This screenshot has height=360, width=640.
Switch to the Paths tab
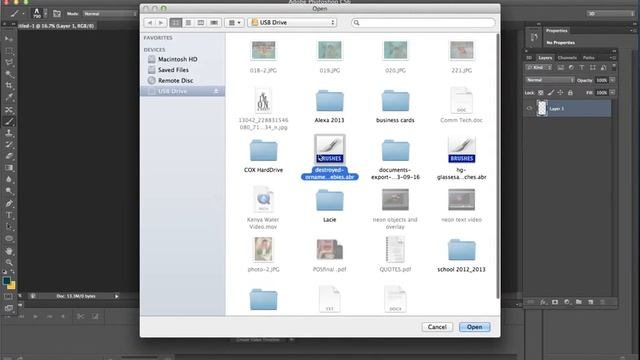pos(589,58)
